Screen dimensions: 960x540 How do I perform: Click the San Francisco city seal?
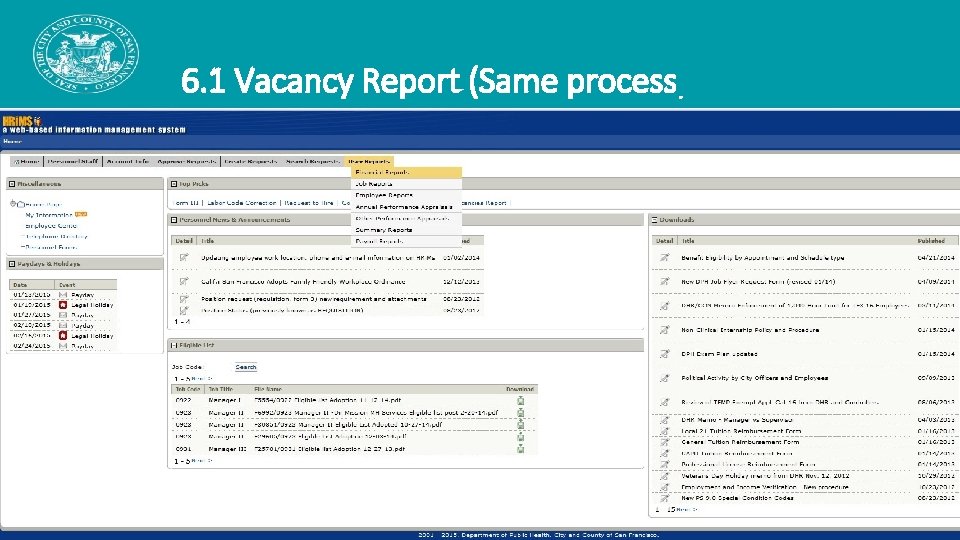pos(86,54)
